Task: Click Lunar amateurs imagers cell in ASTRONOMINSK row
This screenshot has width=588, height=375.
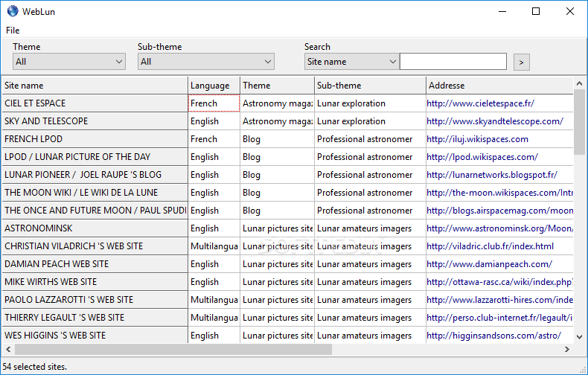Action: click(370, 228)
